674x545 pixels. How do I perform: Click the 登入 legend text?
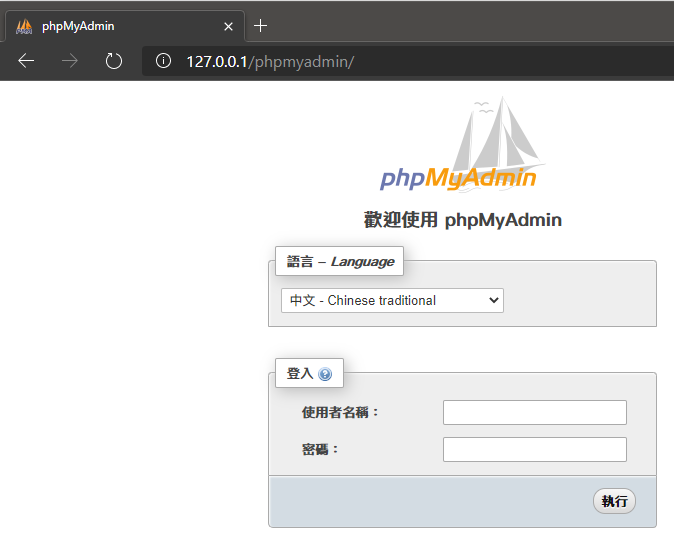tap(300, 373)
